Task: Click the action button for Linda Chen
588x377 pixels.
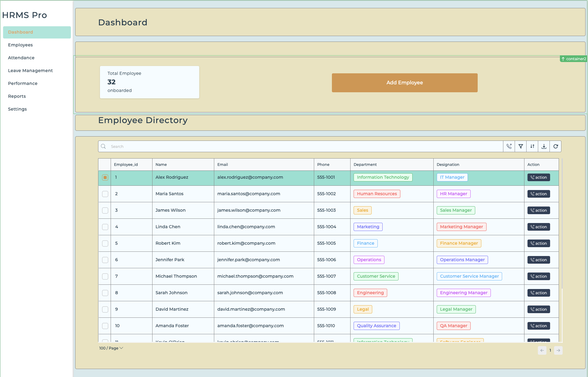Action: (x=538, y=227)
